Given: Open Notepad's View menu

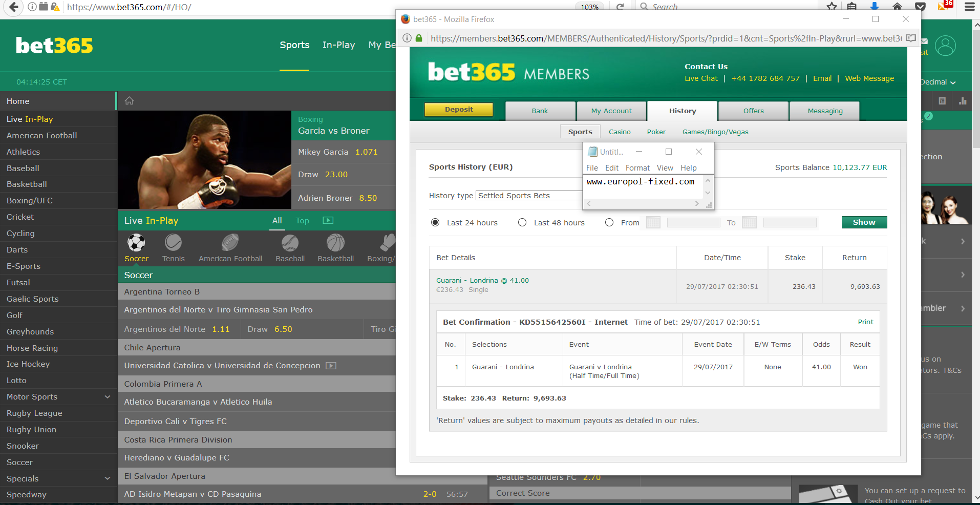Looking at the screenshot, I should click(665, 168).
